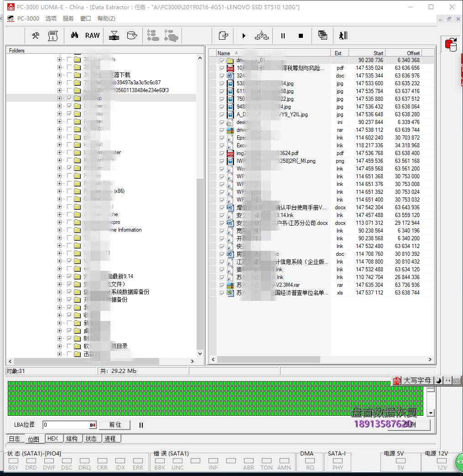Click the network copy icon beside play
The width and height of the screenshot is (463, 476).
click(x=261, y=36)
